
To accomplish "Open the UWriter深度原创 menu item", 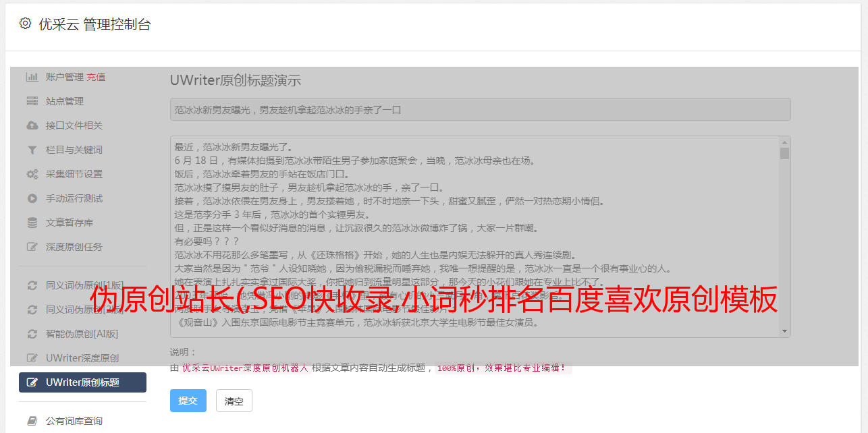I will tap(82, 358).
